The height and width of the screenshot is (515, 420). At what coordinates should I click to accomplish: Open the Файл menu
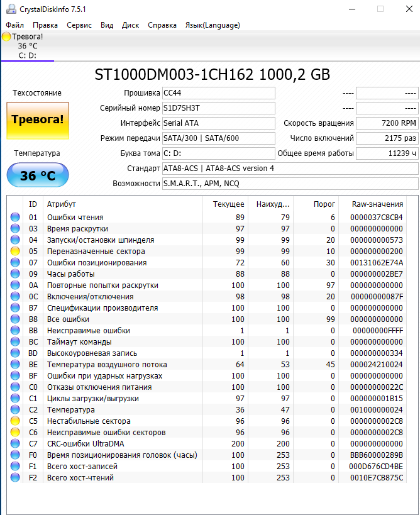[x=15, y=25]
